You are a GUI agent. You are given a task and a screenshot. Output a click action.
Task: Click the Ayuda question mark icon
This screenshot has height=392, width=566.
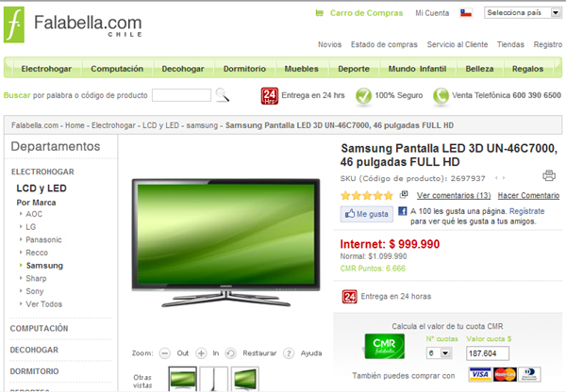[289, 353]
